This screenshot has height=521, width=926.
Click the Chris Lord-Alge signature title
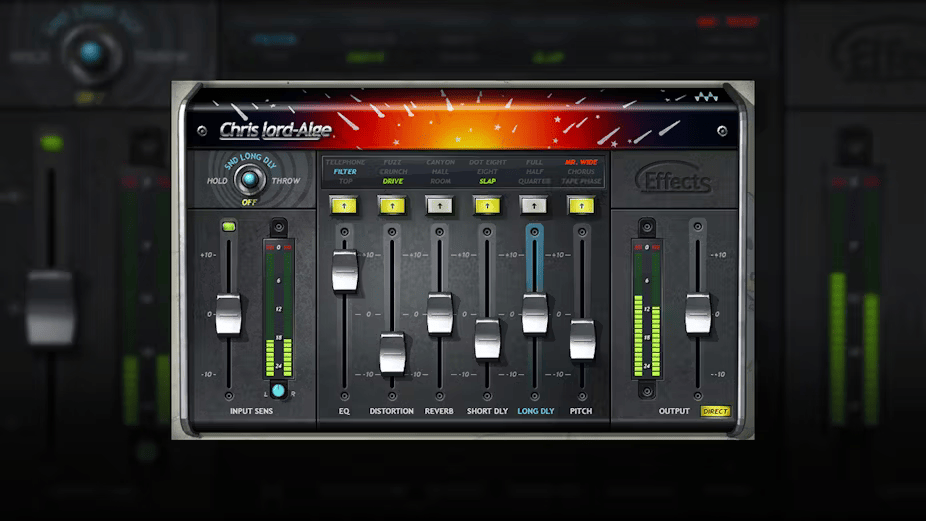(275, 130)
